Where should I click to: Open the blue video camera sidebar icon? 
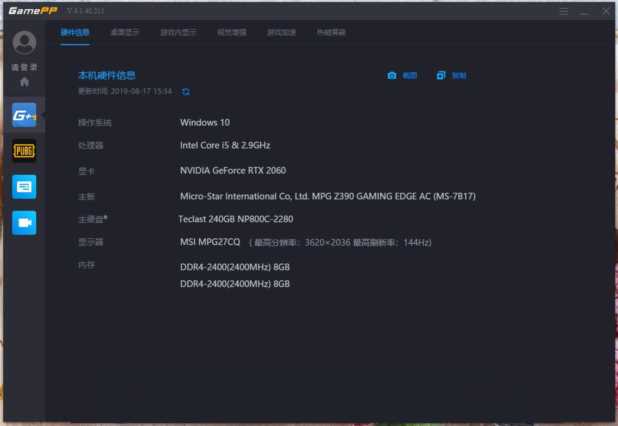click(x=24, y=222)
